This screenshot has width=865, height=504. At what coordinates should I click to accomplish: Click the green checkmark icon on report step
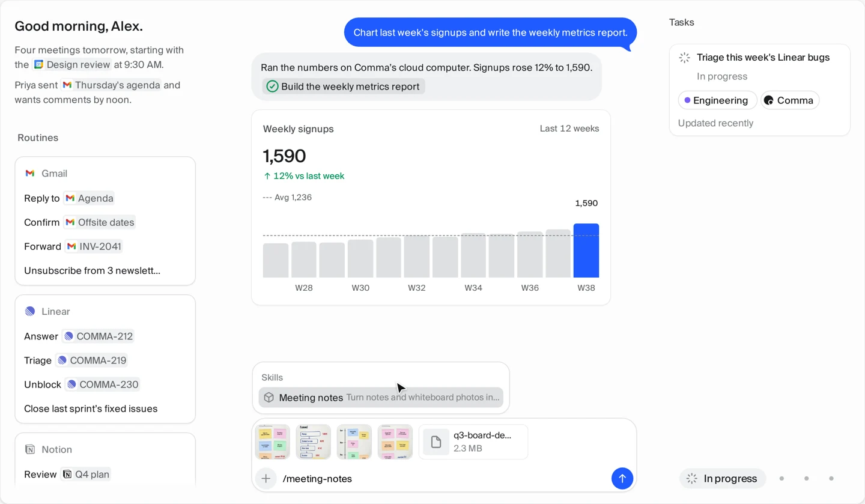[272, 87]
